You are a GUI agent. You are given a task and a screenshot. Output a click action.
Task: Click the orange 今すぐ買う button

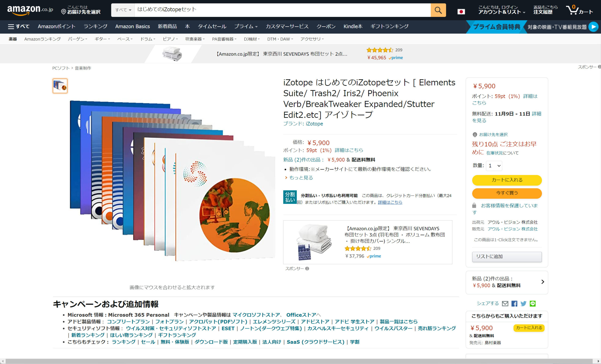(507, 193)
